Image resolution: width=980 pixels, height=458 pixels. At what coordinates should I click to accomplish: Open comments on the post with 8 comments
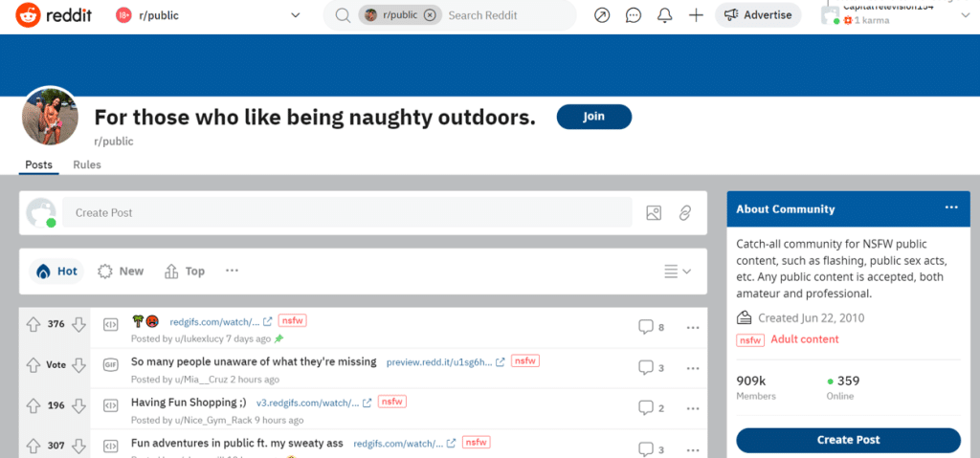pyautogui.click(x=651, y=327)
